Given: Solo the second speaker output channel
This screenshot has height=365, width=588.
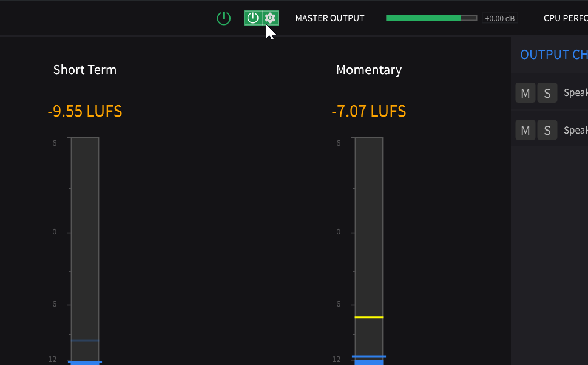Looking at the screenshot, I should (547, 130).
